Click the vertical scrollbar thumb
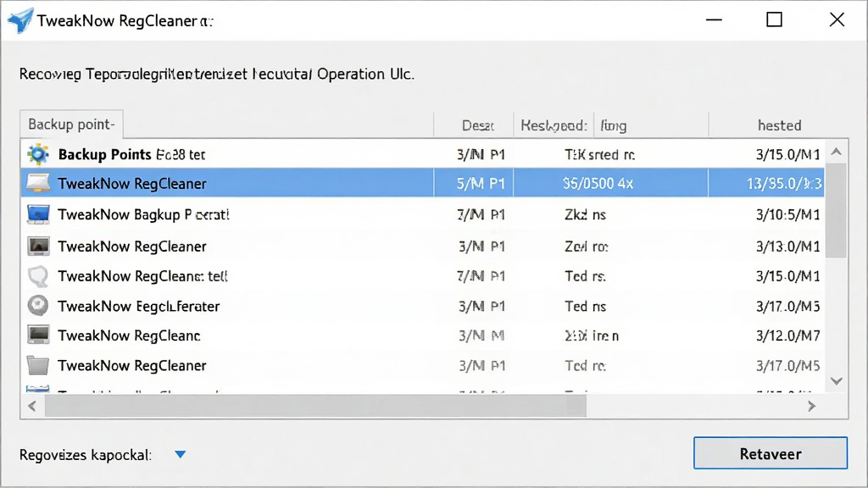This screenshot has width=868, height=488. pyautogui.click(x=837, y=210)
